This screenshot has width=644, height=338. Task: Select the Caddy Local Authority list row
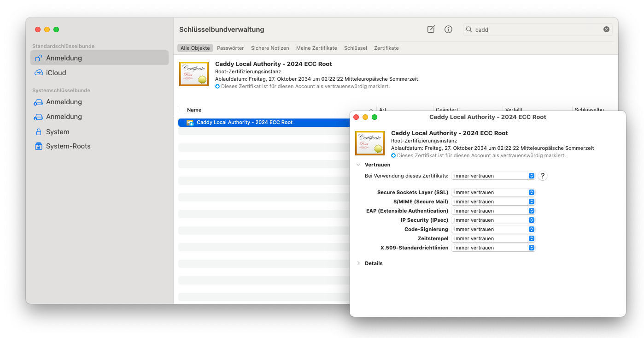tap(264, 123)
